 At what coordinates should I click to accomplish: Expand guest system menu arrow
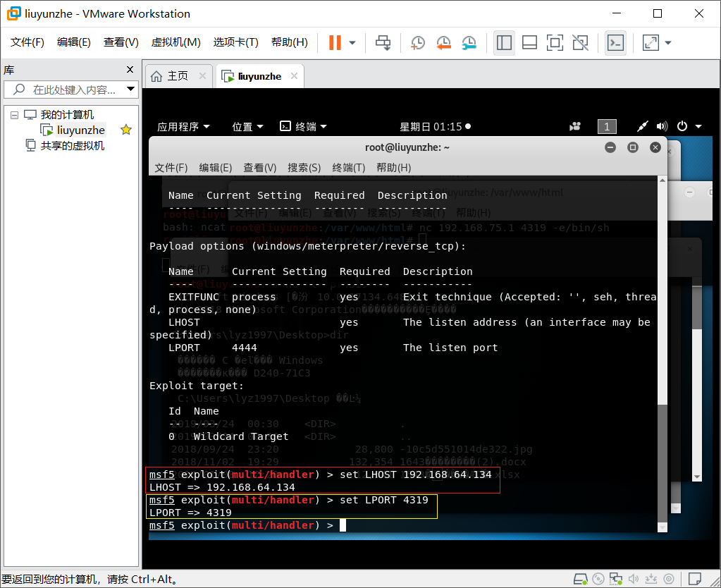pos(698,126)
